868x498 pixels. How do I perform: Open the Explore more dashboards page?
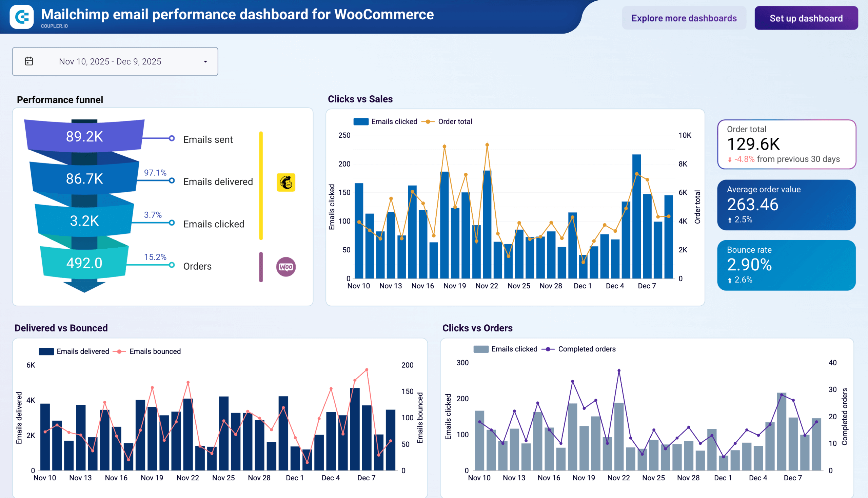684,18
